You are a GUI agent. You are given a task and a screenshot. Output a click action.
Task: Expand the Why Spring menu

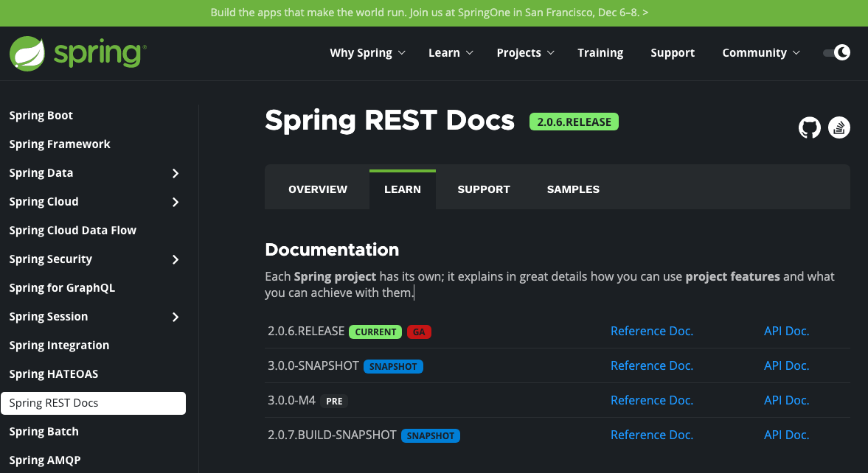coord(367,52)
